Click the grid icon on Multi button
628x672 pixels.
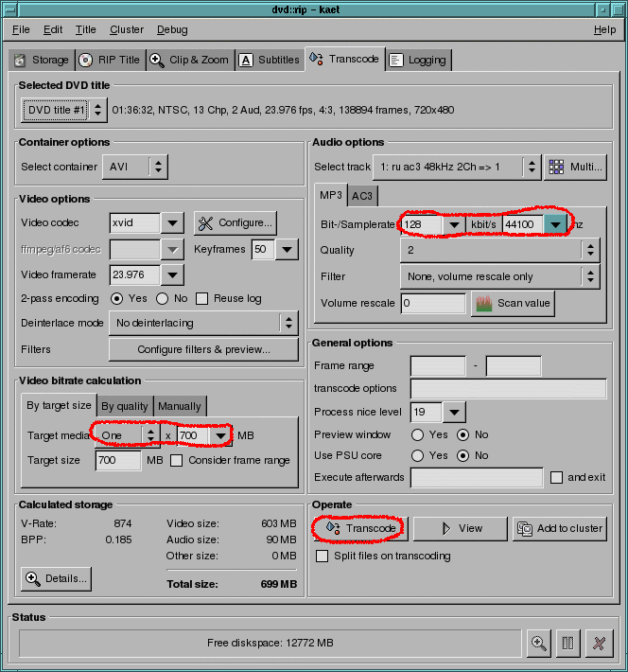[556, 167]
